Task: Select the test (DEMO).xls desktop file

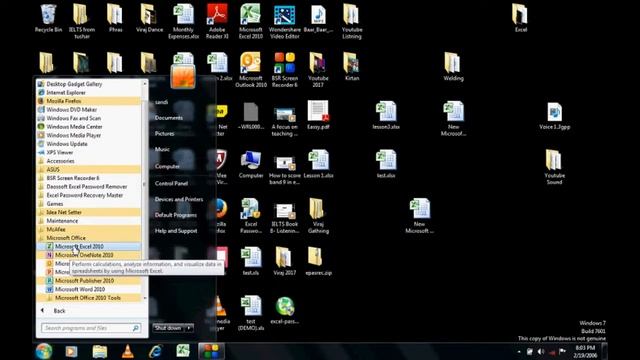Action: [251, 313]
